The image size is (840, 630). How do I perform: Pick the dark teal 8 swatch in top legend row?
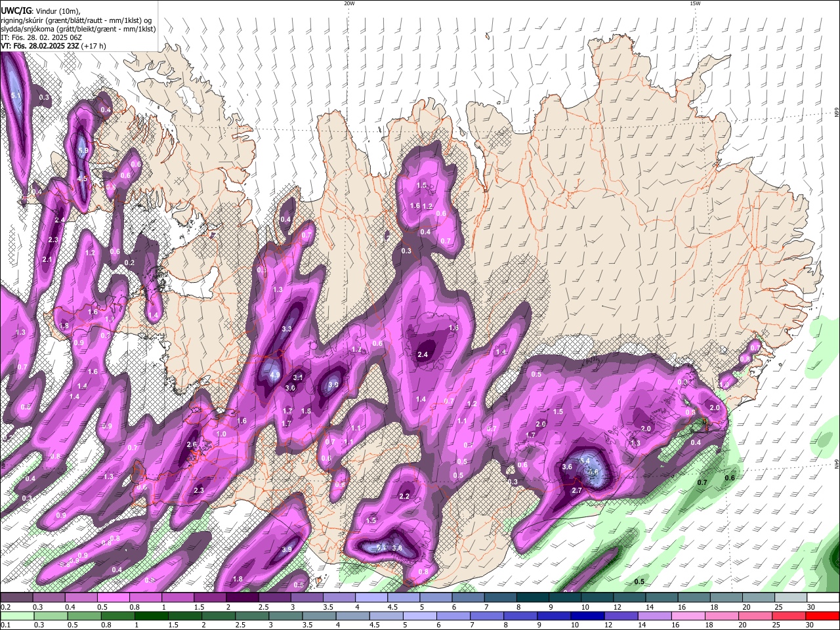(x=533, y=598)
